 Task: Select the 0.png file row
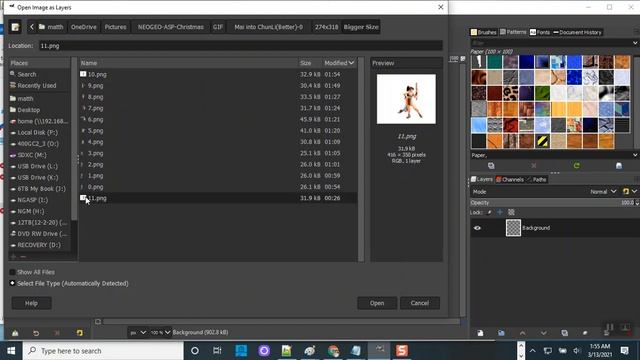[x=218, y=187]
